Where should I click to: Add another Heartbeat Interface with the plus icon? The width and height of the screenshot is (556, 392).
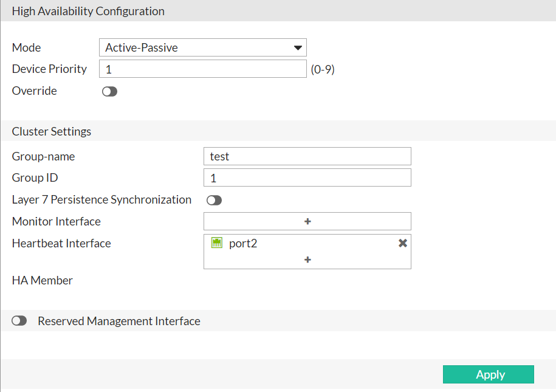click(x=307, y=260)
